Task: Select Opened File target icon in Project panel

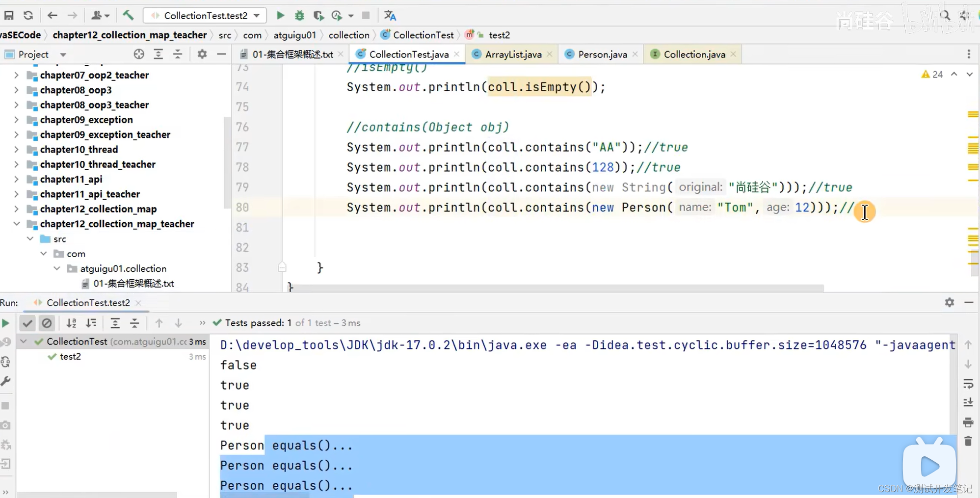Action: pyautogui.click(x=139, y=54)
